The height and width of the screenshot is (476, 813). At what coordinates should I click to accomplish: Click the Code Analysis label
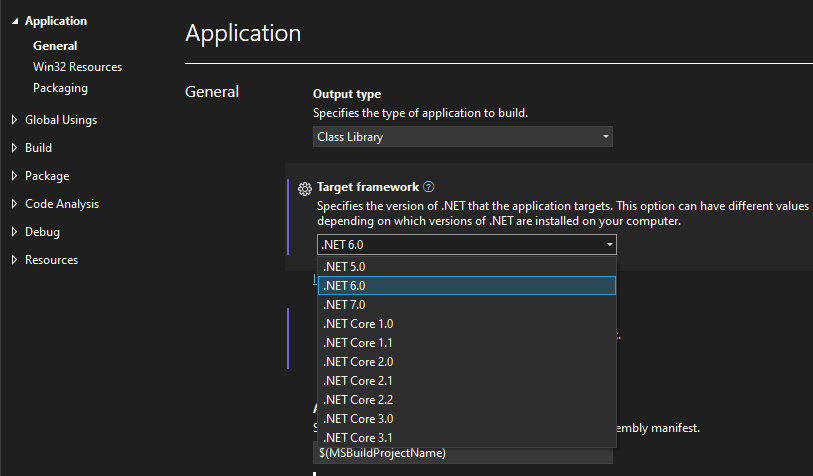coord(62,204)
